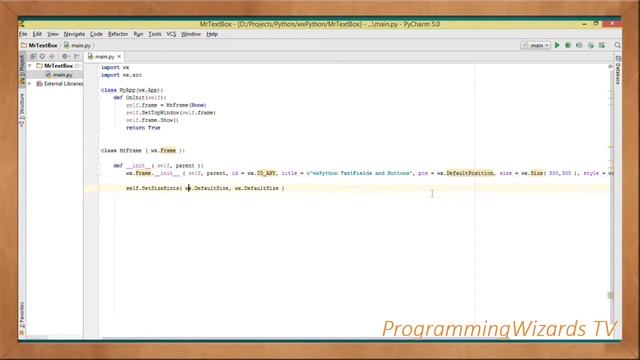Toggle the Database tool window side tab
This screenshot has height=360, width=640.
click(x=618, y=70)
